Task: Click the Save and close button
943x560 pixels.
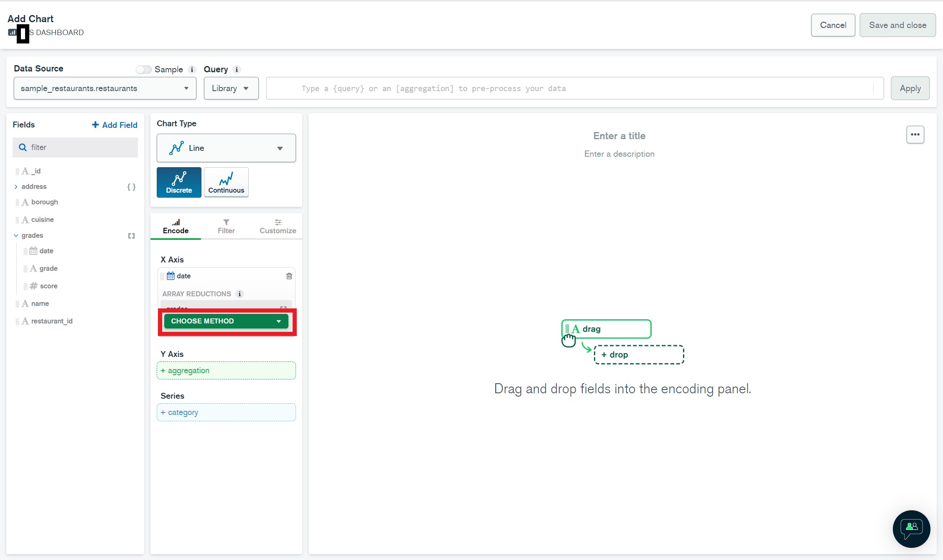Action: click(897, 25)
